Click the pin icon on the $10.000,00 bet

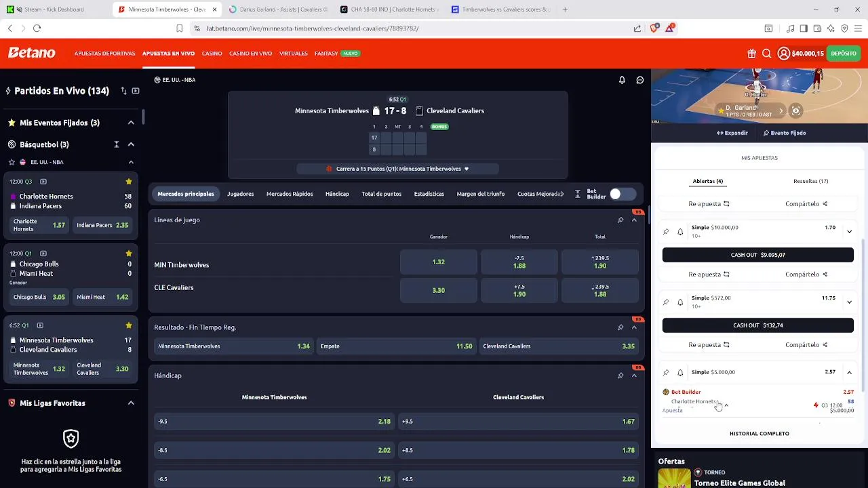[666, 232]
